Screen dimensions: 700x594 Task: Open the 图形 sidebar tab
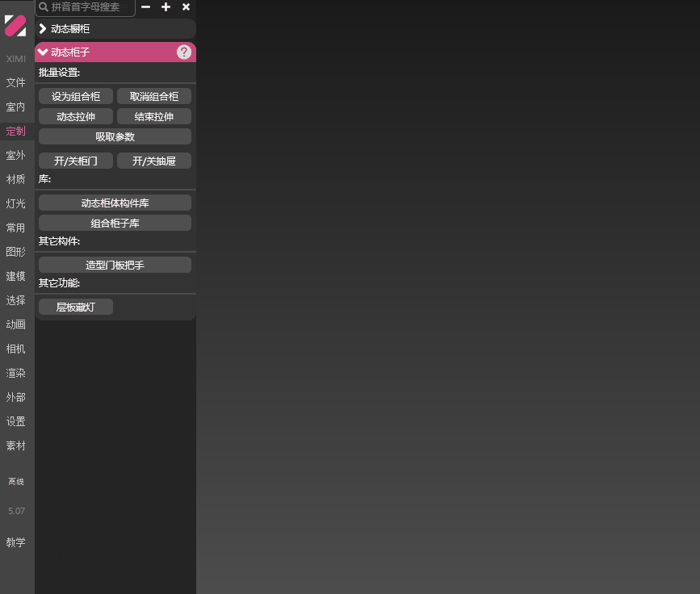click(16, 252)
